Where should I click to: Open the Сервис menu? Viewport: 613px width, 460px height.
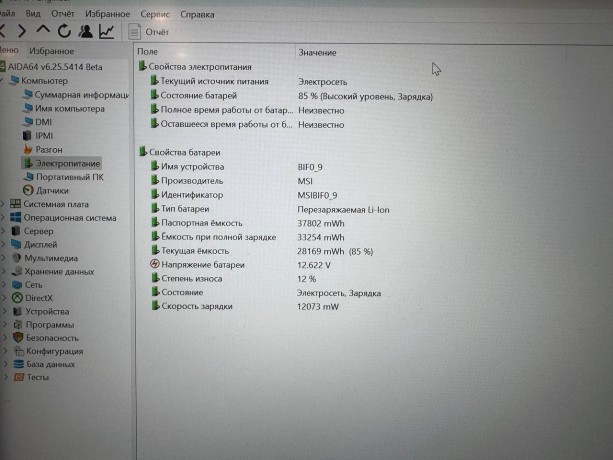click(x=155, y=14)
